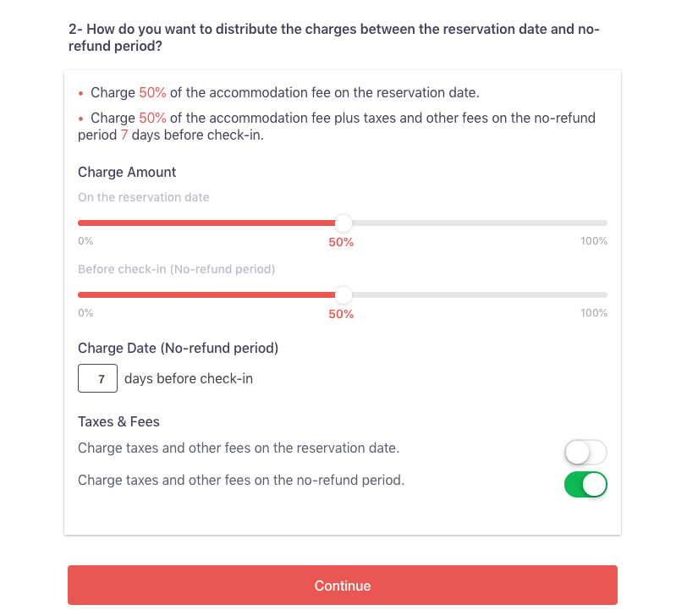
Task: Click the 0% label under Before check-in slider
Action: 85,313
